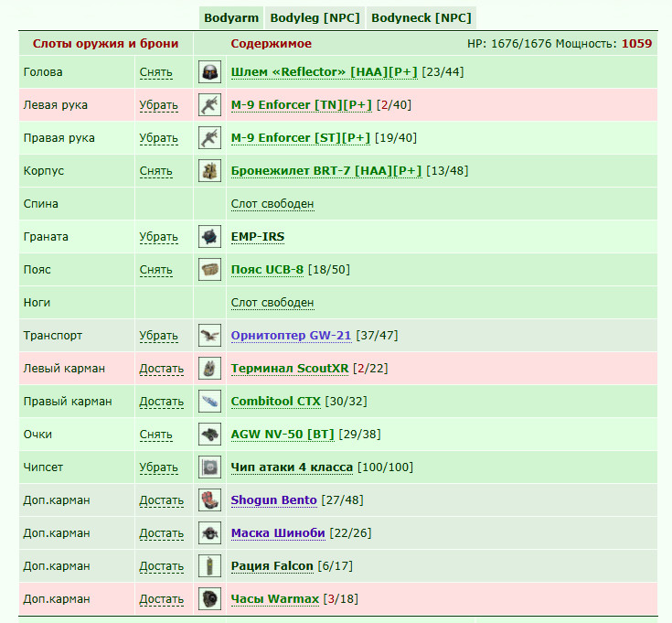Click Достать in the Часы Warmax row
This screenshot has width=672, height=623.
click(x=162, y=599)
